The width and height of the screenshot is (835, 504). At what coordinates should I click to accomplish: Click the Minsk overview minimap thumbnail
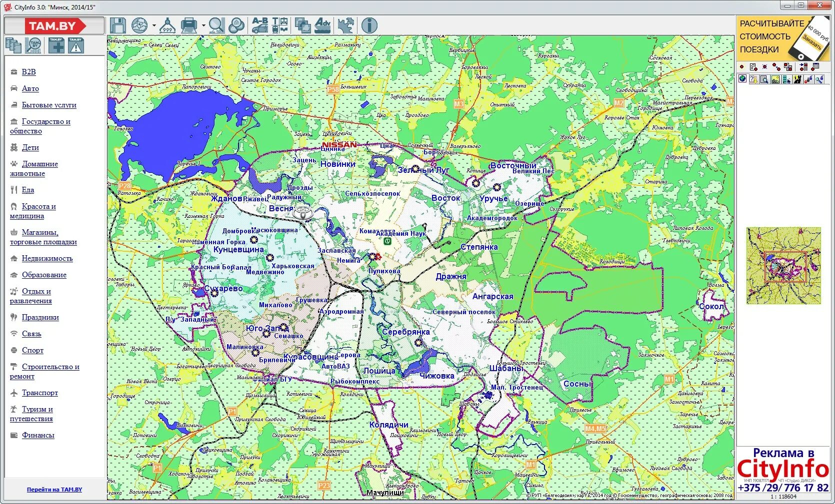pos(783,266)
